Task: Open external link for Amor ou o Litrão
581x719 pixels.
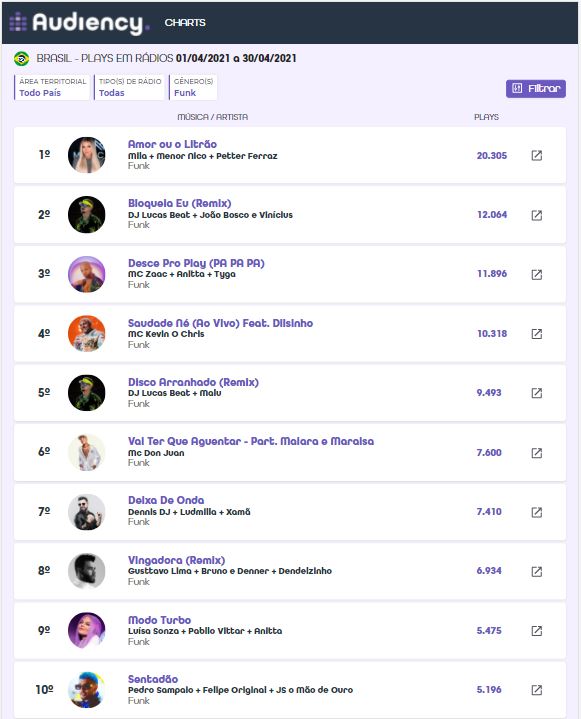Action: [x=537, y=155]
